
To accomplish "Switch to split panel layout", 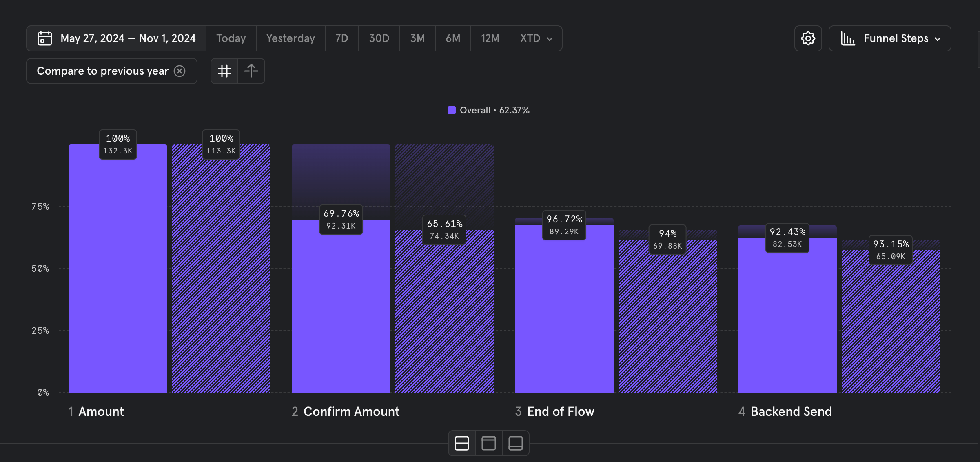I will [461, 443].
